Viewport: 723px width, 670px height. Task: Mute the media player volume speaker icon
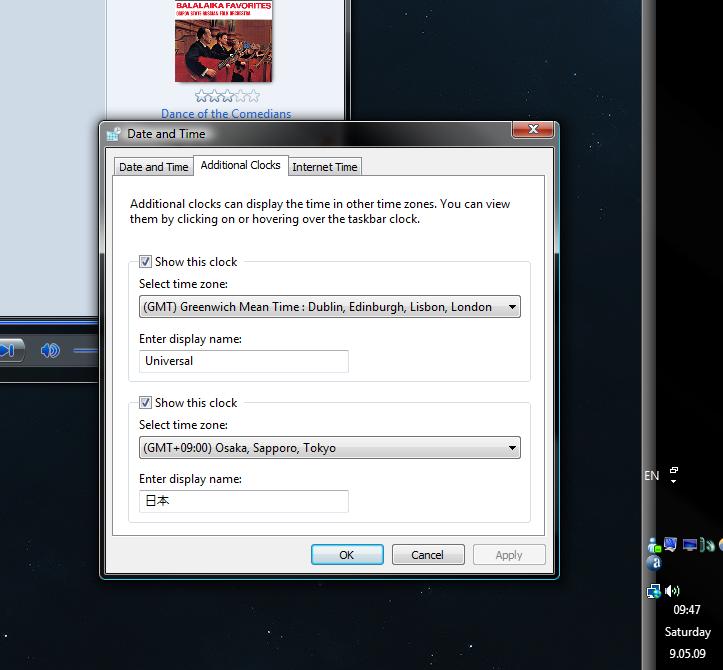(50, 350)
